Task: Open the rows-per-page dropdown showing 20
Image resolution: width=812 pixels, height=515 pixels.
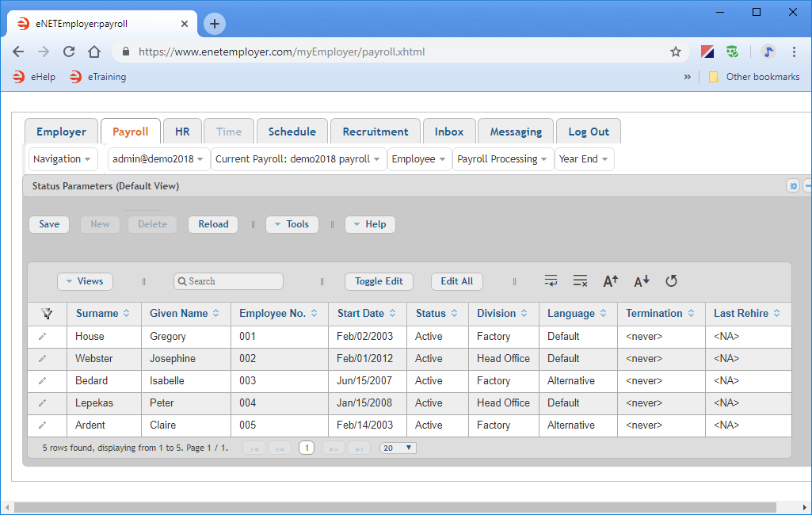Action: pyautogui.click(x=398, y=448)
